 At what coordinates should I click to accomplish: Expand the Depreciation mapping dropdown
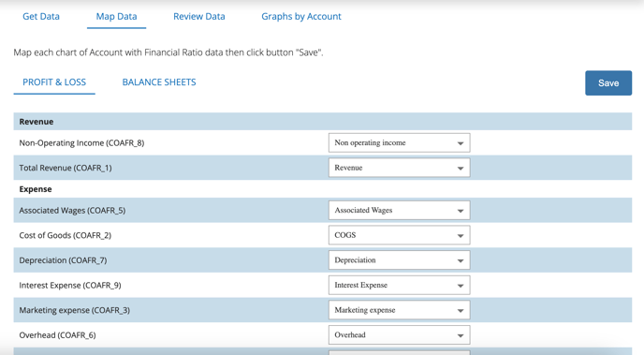[399, 260]
